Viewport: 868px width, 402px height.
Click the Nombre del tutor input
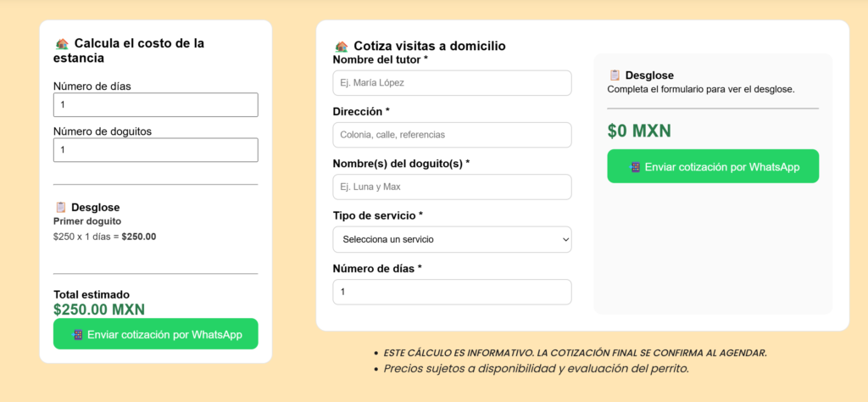pyautogui.click(x=452, y=83)
